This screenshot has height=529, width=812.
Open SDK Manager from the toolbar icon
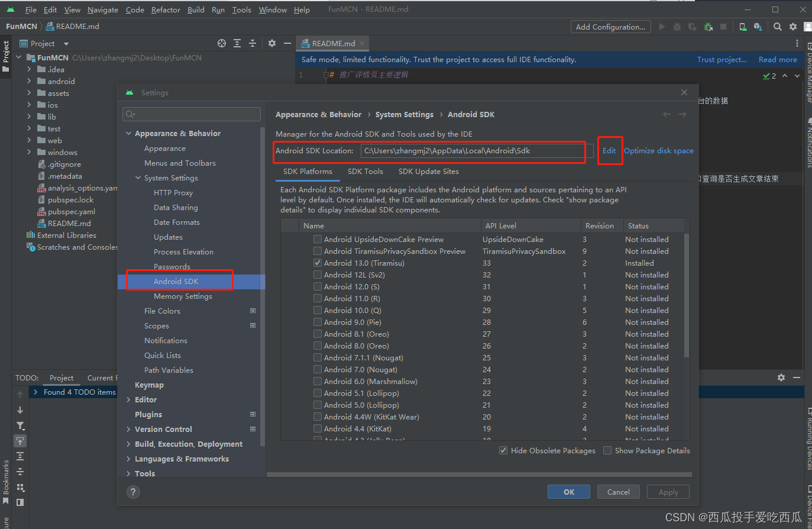point(758,27)
